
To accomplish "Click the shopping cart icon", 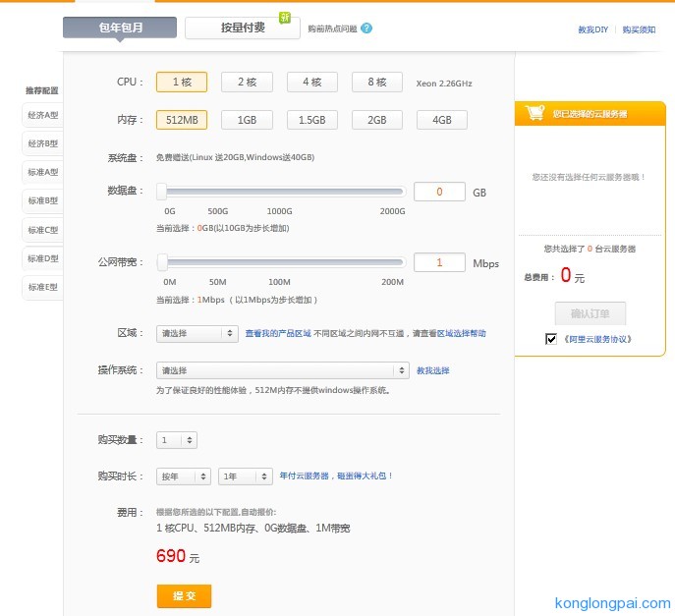I will (x=534, y=112).
